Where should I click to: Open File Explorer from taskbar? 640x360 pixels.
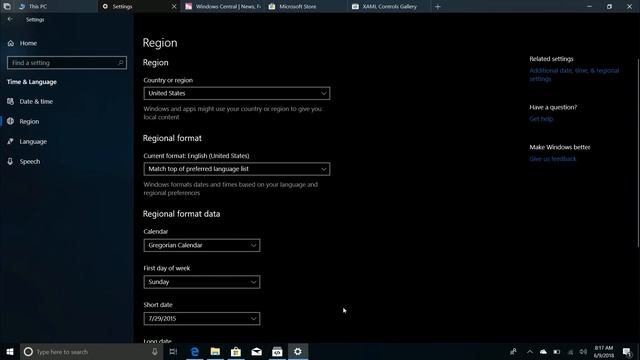pyautogui.click(x=215, y=351)
